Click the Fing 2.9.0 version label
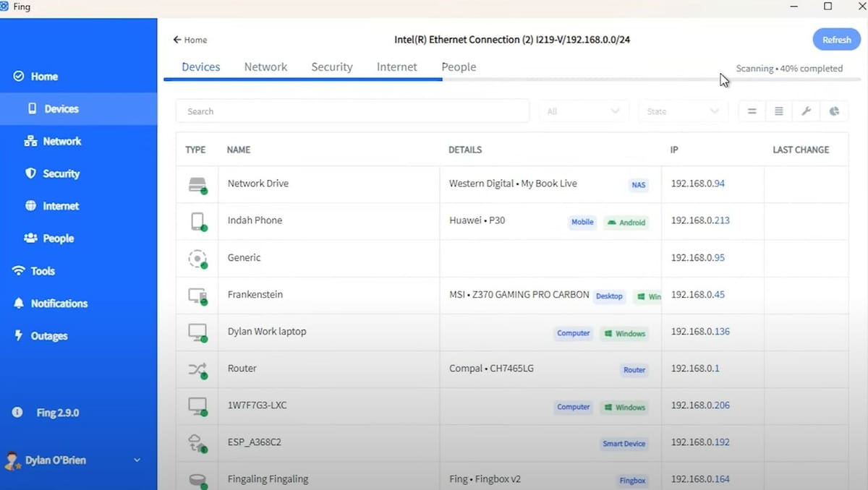This screenshot has width=868, height=490. coord(58,413)
